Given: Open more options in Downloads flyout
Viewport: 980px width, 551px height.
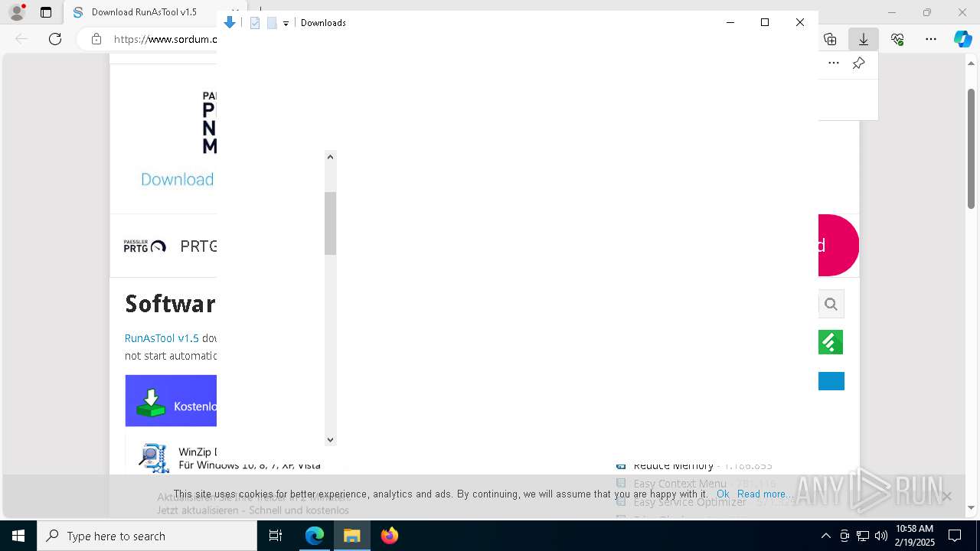Looking at the screenshot, I should click(834, 64).
